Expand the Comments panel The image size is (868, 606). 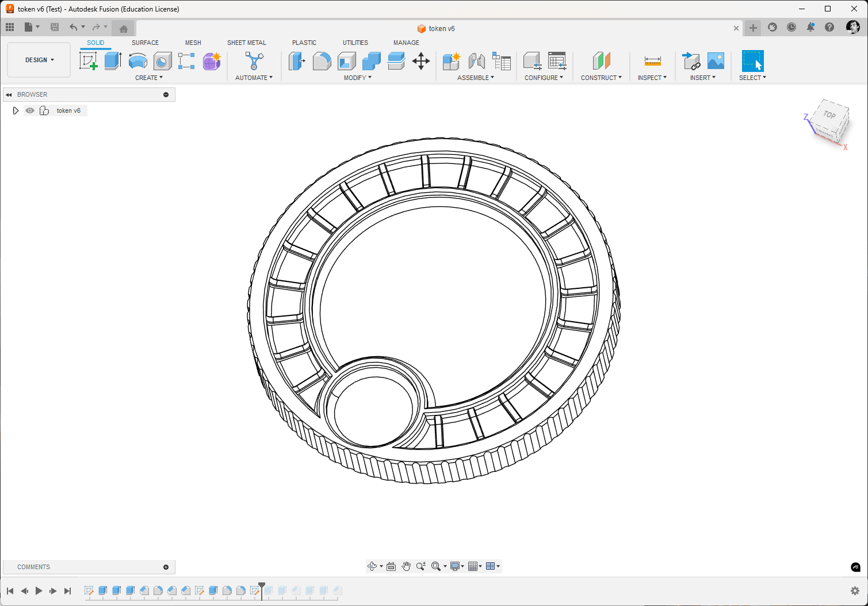click(x=166, y=567)
